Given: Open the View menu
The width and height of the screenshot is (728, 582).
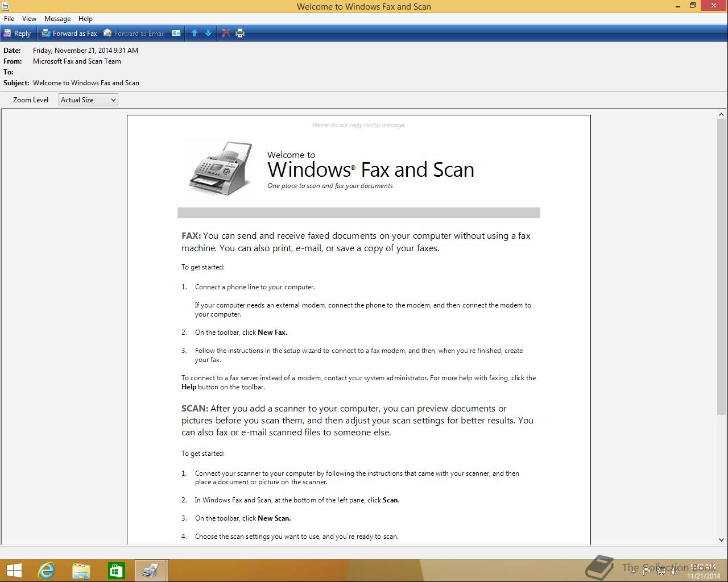Looking at the screenshot, I should point(29,18).
